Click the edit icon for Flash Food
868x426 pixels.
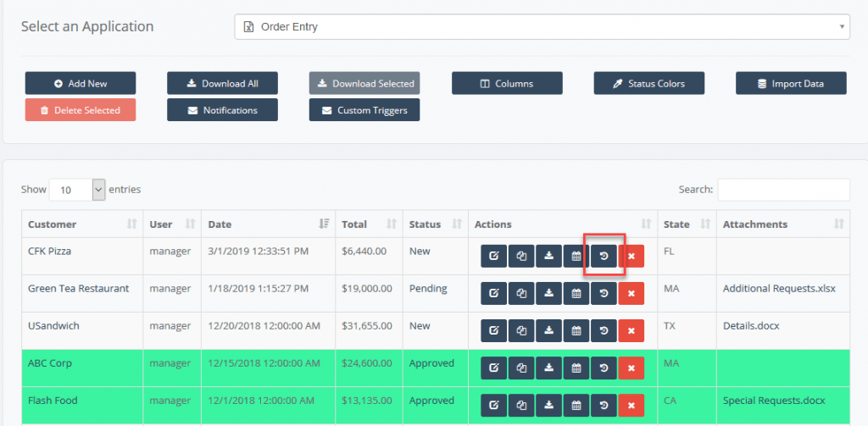coord(493,405)
